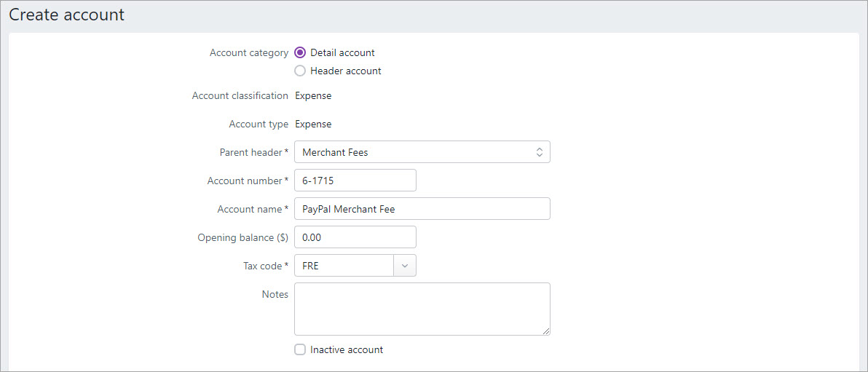Viewport: 868px width, 372px height.
Task: Click the Opening balance field showing 0.00
Action: tap(355, 237)
